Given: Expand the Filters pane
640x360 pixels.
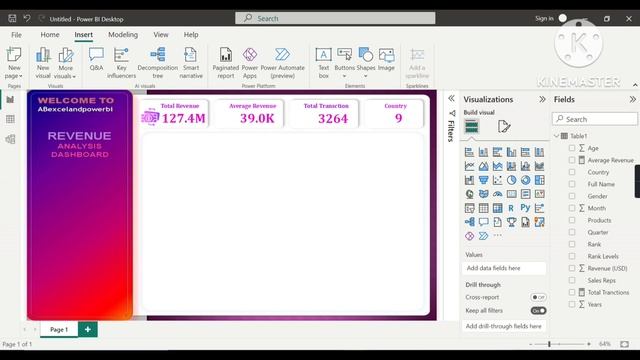Looking at the screenshot, I should click(451, 98).
